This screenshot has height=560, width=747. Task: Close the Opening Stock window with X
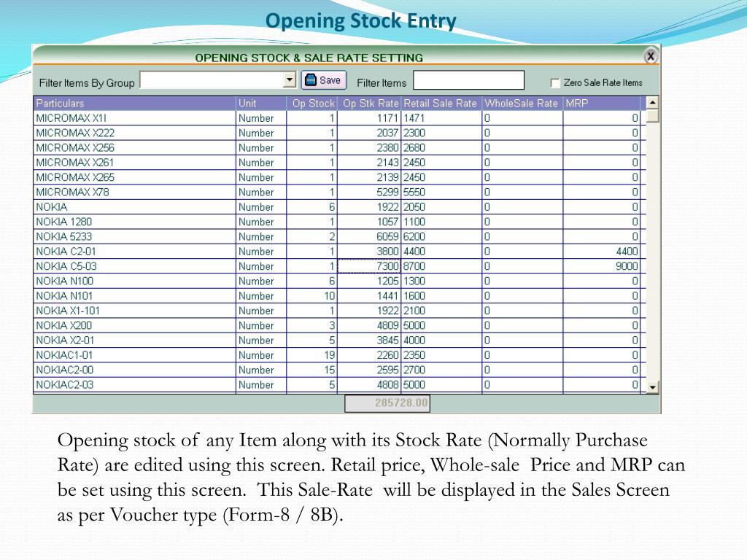(x=650, y=56)
